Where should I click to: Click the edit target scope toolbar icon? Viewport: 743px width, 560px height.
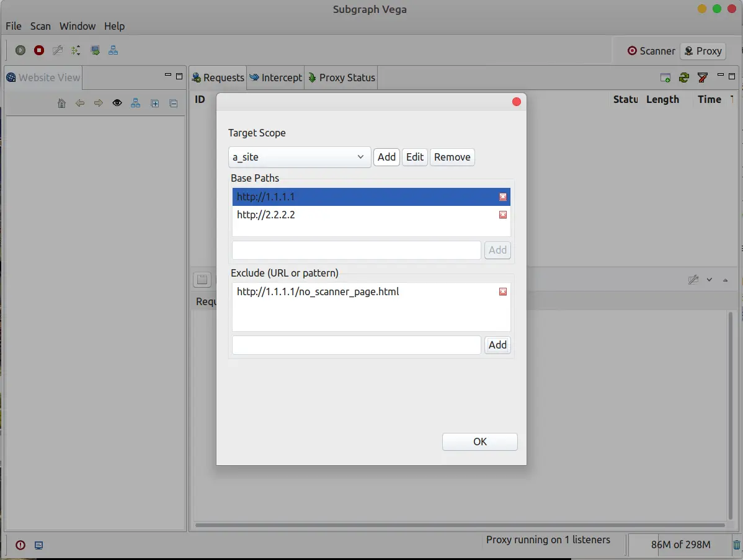pos(57,50)
